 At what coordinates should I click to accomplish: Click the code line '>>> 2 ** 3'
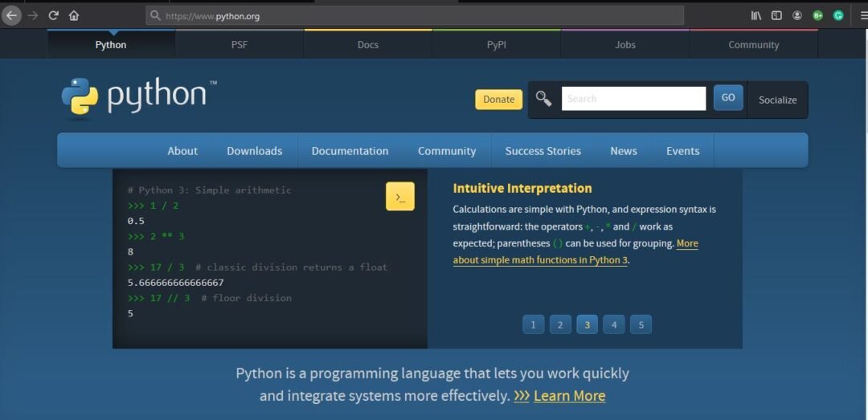point(156,236)
